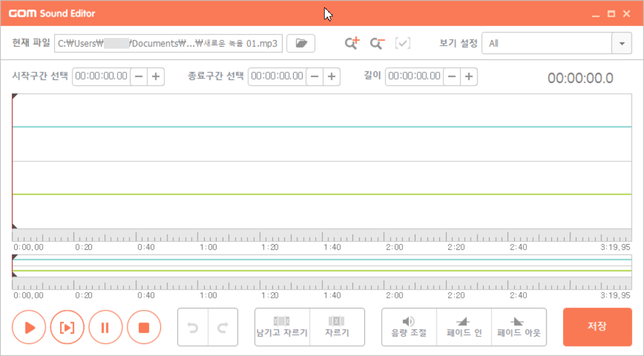Screen dimensions: 644x356
Task: Click the 시작구간 선택 time field
Action: (x=101, y=77)
